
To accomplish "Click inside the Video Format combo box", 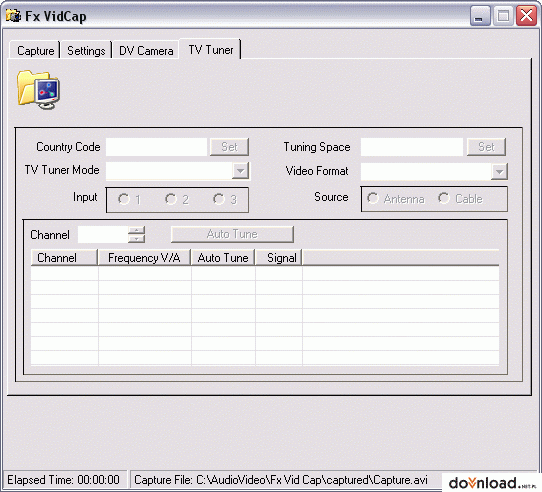I will (426, 171).
